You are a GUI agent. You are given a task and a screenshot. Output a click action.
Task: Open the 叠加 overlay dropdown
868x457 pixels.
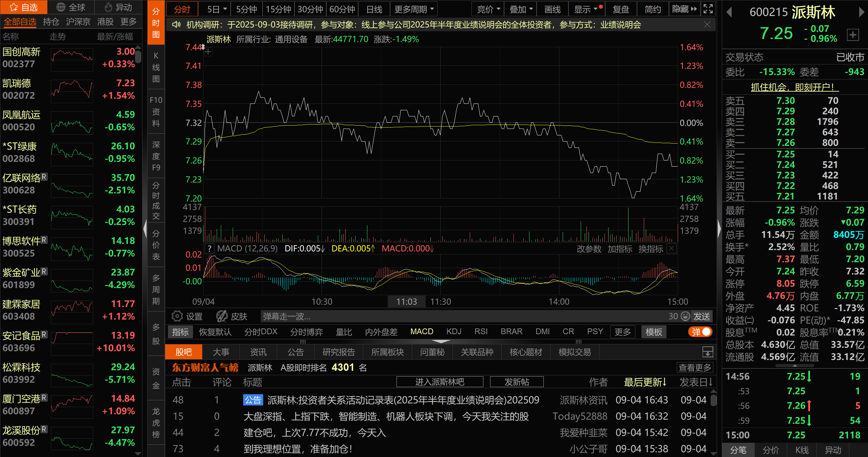[x=521, y=9]
